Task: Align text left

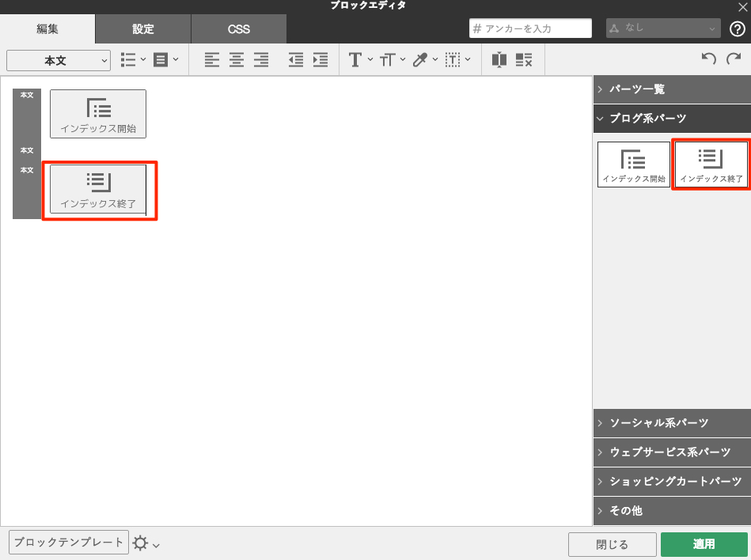Action: point(212,60)
